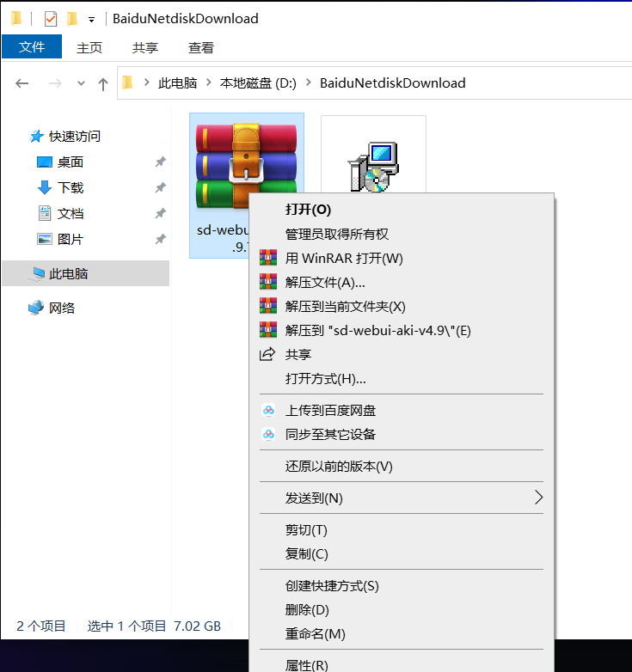This screenshot has height=672, width=632.
Task: Click the WinRAR icon beside 解压文件(A)...
Action: click(x=268, y=282)
